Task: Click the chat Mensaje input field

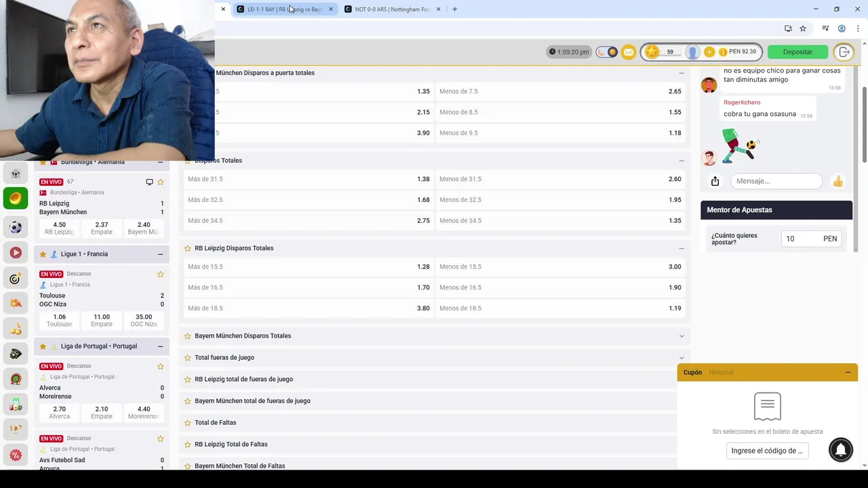Action: (x=776, y=181)
